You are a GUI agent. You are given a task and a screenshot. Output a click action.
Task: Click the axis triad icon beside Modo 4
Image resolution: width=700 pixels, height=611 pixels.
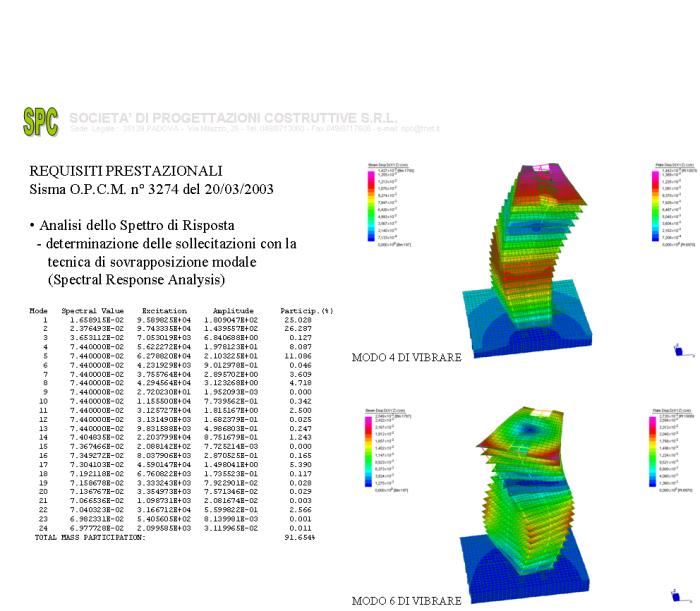pos(679,349)
